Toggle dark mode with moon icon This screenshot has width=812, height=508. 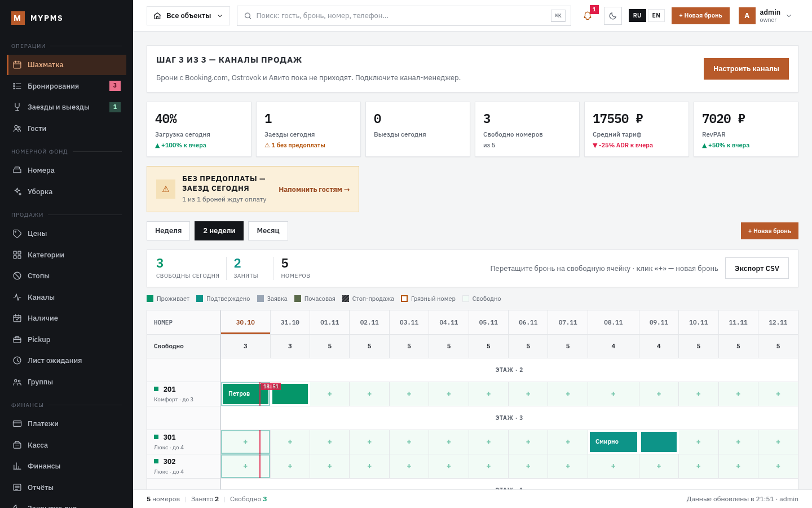(613, 16)
